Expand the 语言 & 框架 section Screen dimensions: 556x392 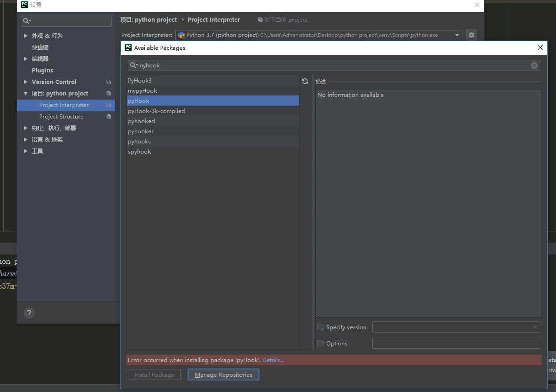point(25,139)
